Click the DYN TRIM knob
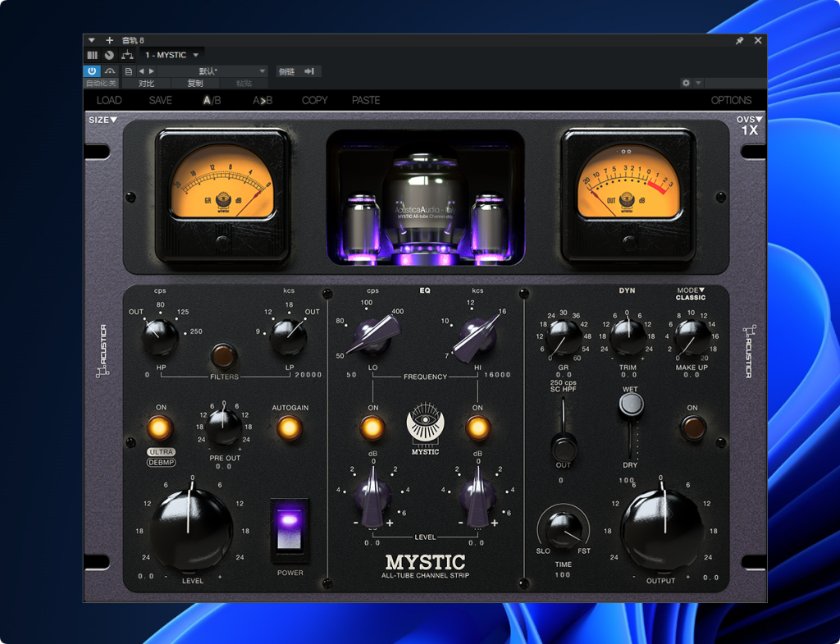The height and width of the screenshot is (644, 840). tap(628, 336)
